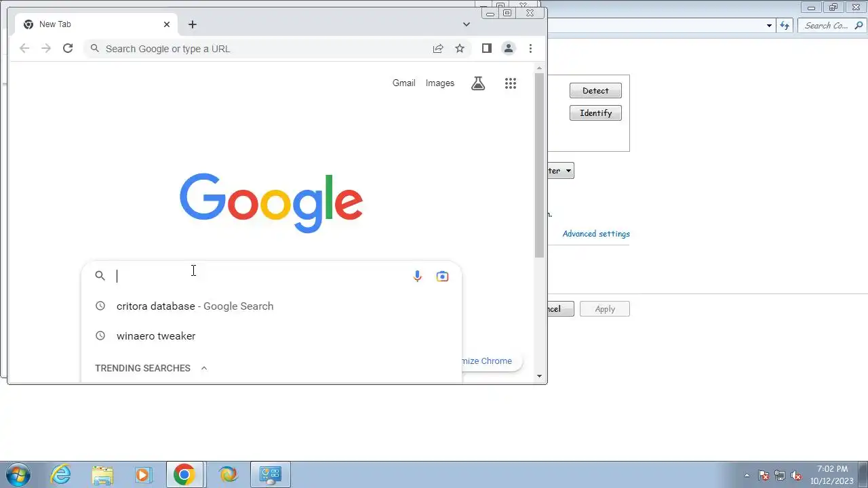Click the Detect button in Control Panel
The height and width of the screenshot is (488, 868).
coord(595,91)
